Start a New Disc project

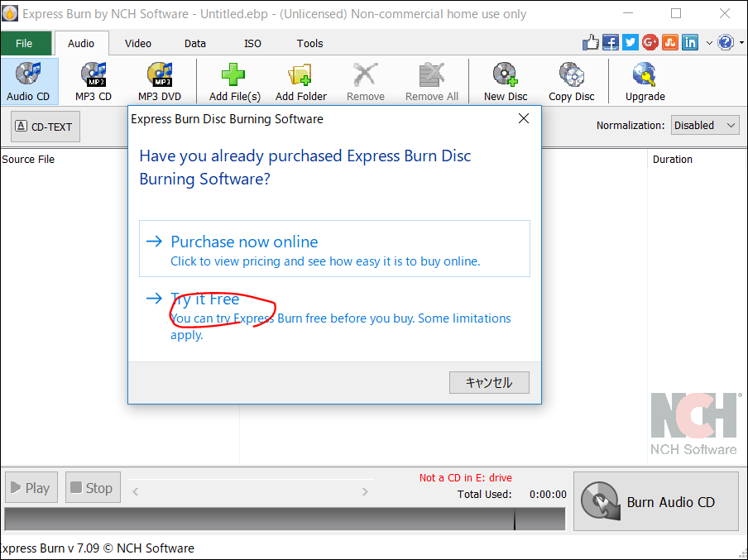coord(506,82)
